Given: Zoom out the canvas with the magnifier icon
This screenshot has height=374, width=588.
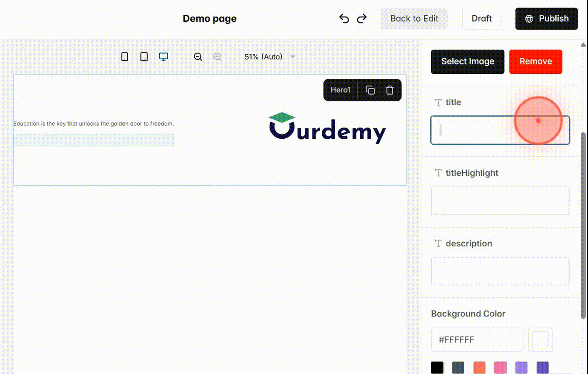Looking at the screenshot, I should tap(198, 57).
